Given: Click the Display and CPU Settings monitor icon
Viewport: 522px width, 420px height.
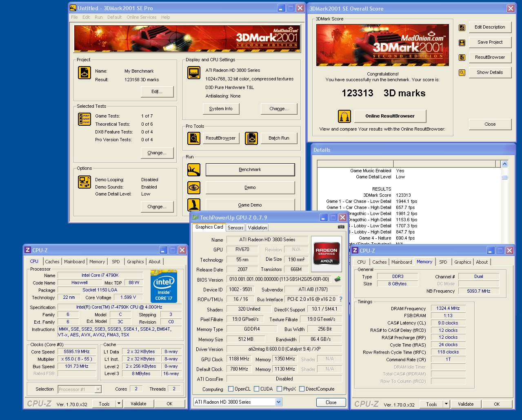Looking at the screenshot, I should pyautogui.click(x=194, y=73).
